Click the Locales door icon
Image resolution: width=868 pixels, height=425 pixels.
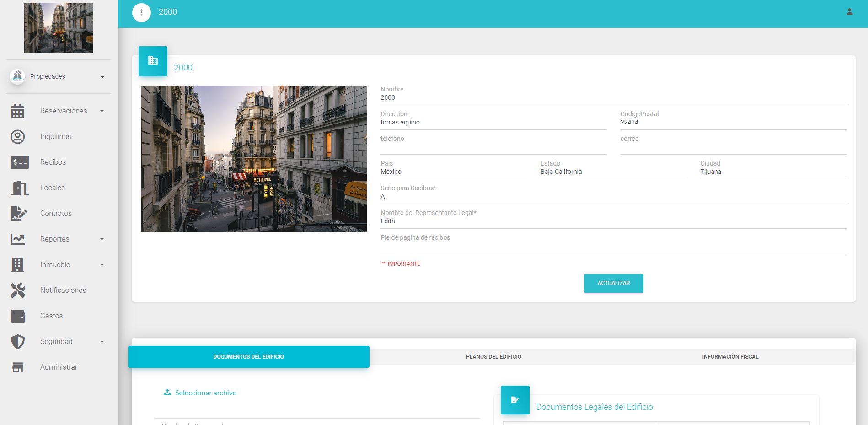click(19, 188)
